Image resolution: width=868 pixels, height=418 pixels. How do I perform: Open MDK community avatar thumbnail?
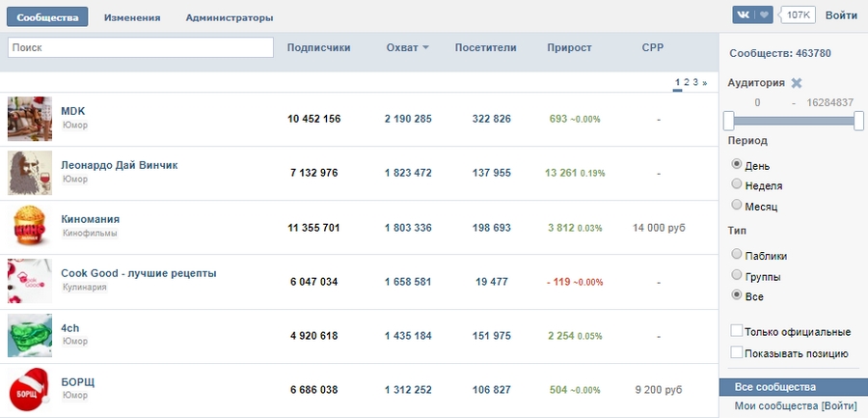30,119
